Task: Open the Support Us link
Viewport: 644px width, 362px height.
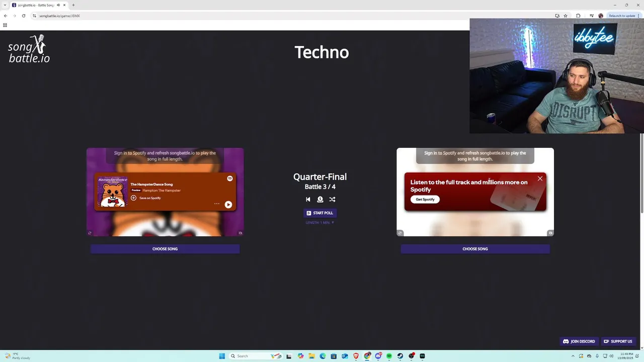Action: point(618,341)
